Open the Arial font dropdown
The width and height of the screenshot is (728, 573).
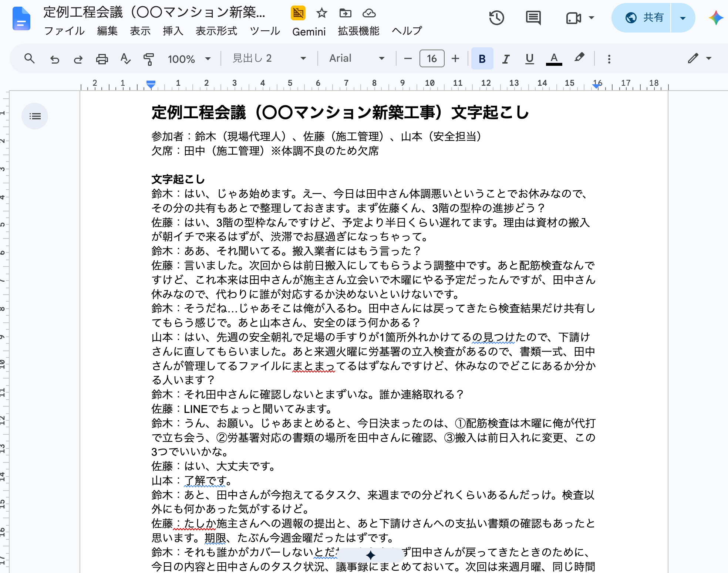[357, 58]
